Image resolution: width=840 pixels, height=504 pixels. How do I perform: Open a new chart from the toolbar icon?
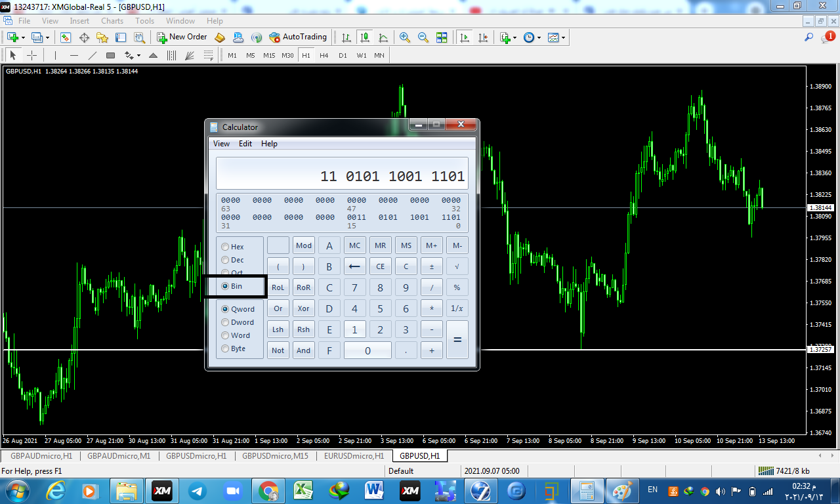click(12, 37)
